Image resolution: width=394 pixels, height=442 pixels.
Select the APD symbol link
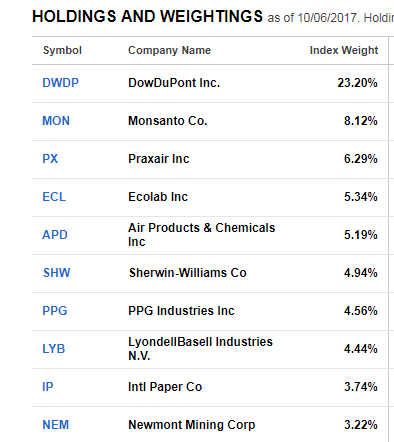coord(55,235)
